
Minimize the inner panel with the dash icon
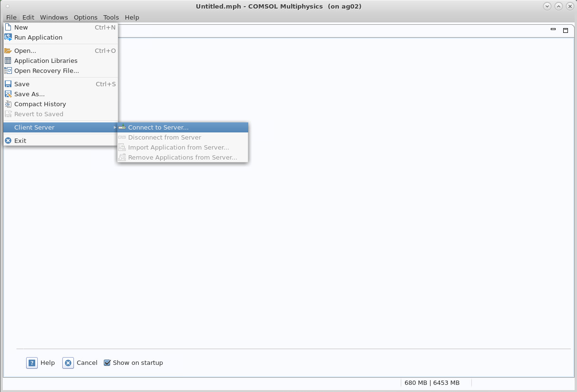click(x=553, y=30)
